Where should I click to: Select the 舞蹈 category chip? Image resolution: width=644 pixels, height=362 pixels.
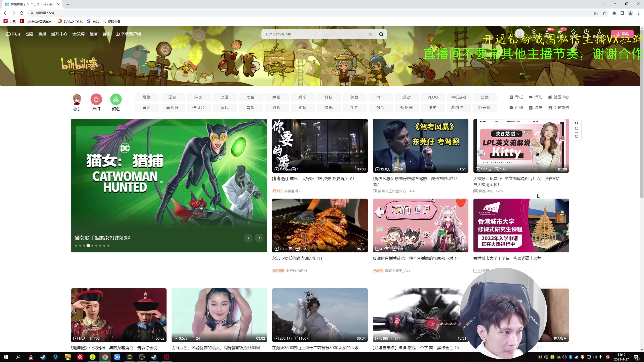[x=276, y=97]
